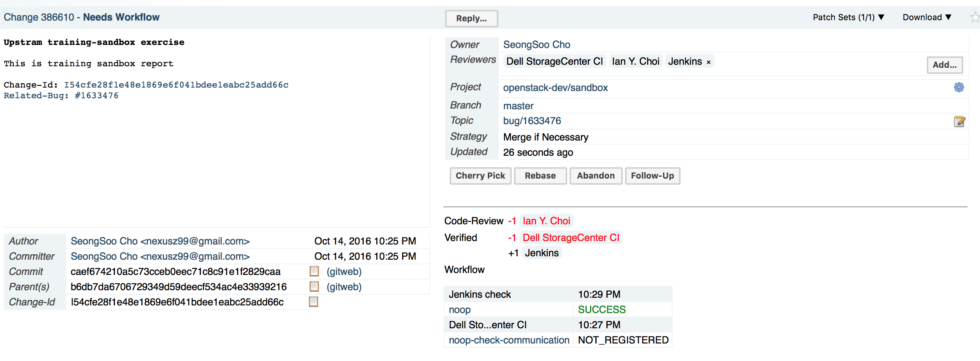
Task: Click the Cherry Pick button
Action: click(480, 176)
